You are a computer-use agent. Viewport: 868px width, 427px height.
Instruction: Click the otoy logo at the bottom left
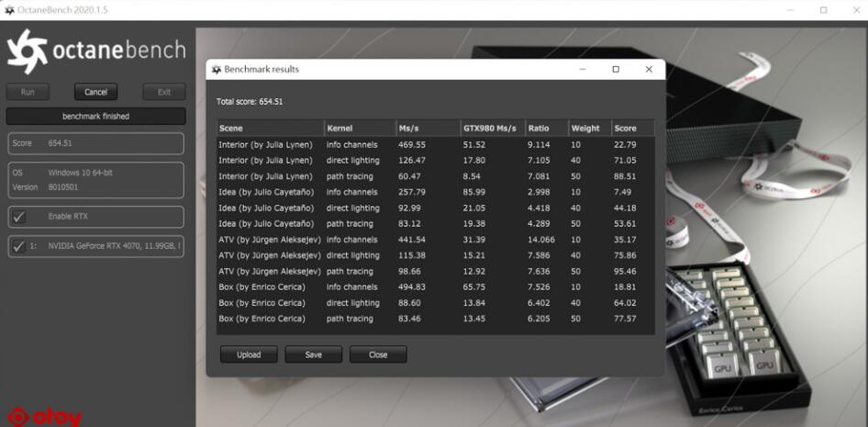click(45, 417)
